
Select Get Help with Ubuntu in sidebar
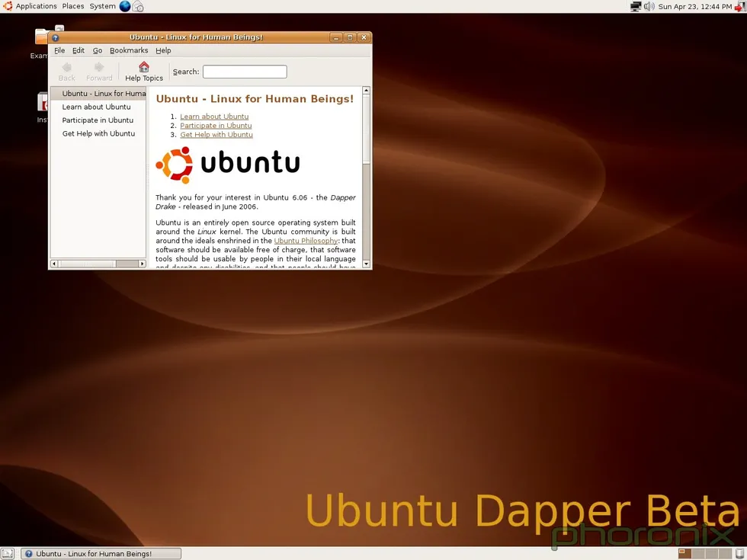(98, 133)
